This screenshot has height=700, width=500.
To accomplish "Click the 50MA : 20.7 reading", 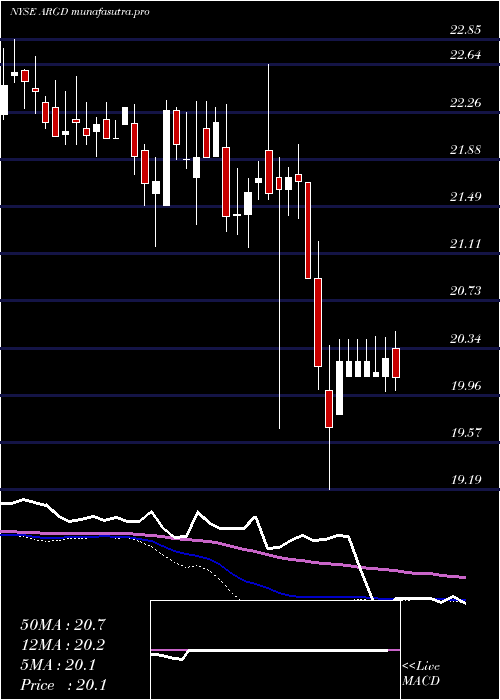I will click(x=63, y=625).
